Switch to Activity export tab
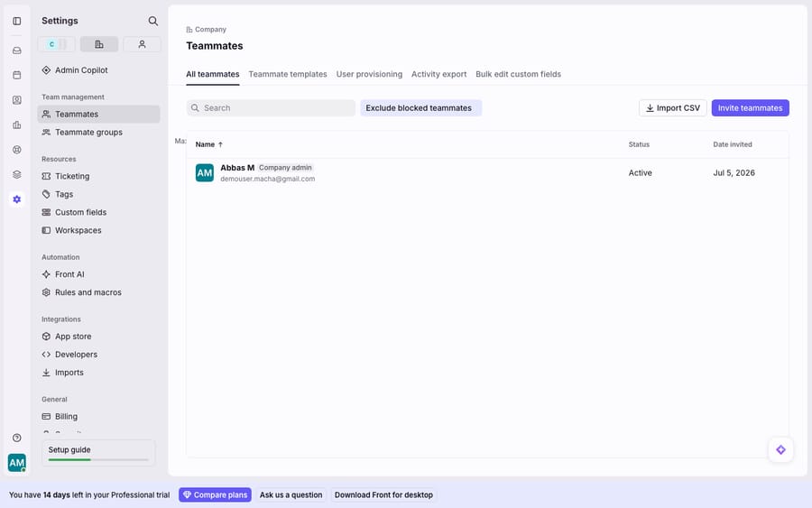The height and width of the screenshot is (508, 812). click(x=439, y=74)
